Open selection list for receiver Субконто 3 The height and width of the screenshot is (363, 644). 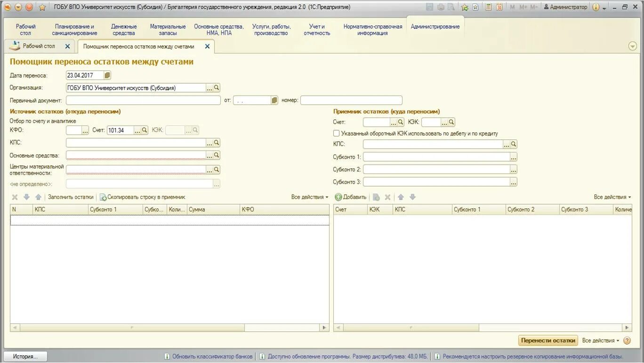[x=514, y=182]
